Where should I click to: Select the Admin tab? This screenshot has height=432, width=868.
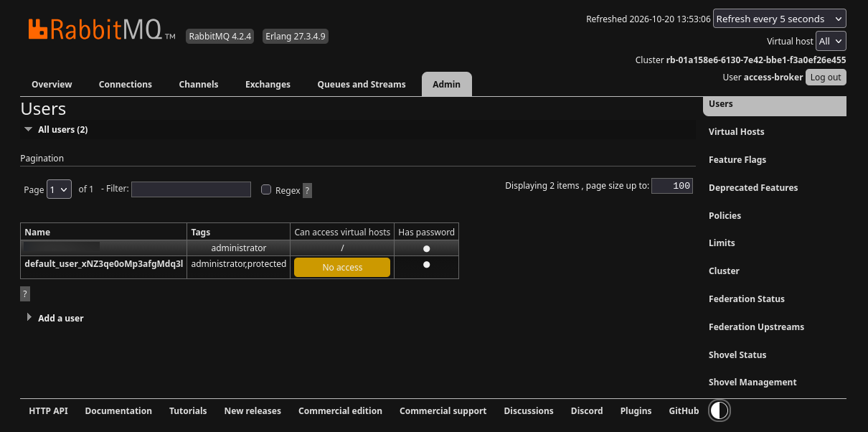pyautogui.click(x=446, y=84)
